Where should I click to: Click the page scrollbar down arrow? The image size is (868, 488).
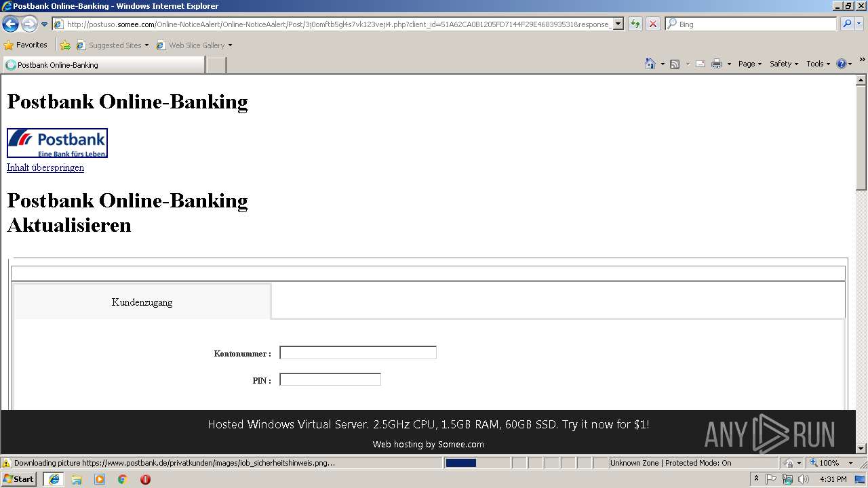[861, 448]
